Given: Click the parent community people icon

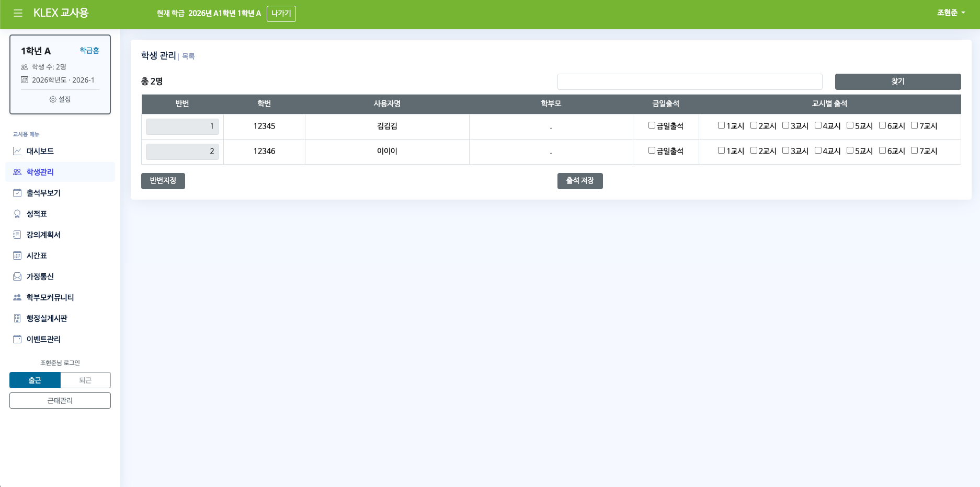Looking at the screenshot, I should pyautogui.click(x=17, y=297).
